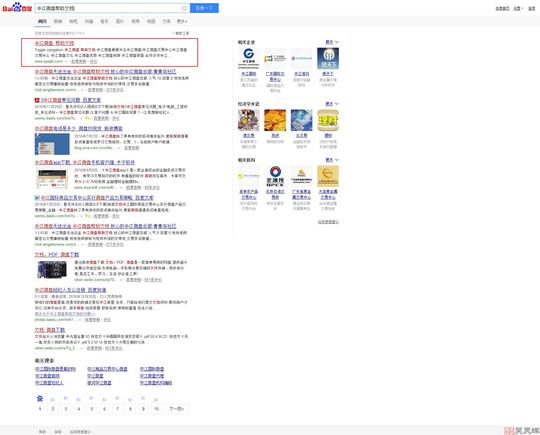Image resolution: width=540 pixels, height=435 pixels.
Task: Open the golden tile with E-shaped logo
Action: point(328,176)
